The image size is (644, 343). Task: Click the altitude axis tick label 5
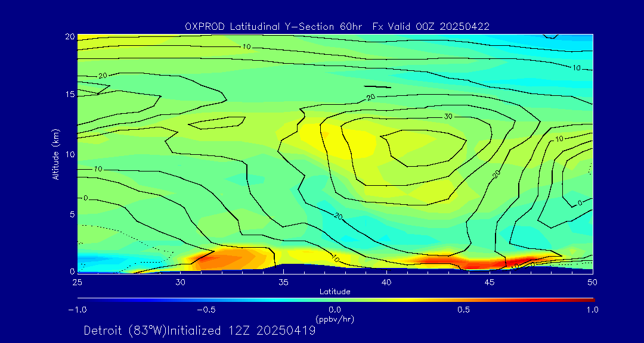coord(72,214)
